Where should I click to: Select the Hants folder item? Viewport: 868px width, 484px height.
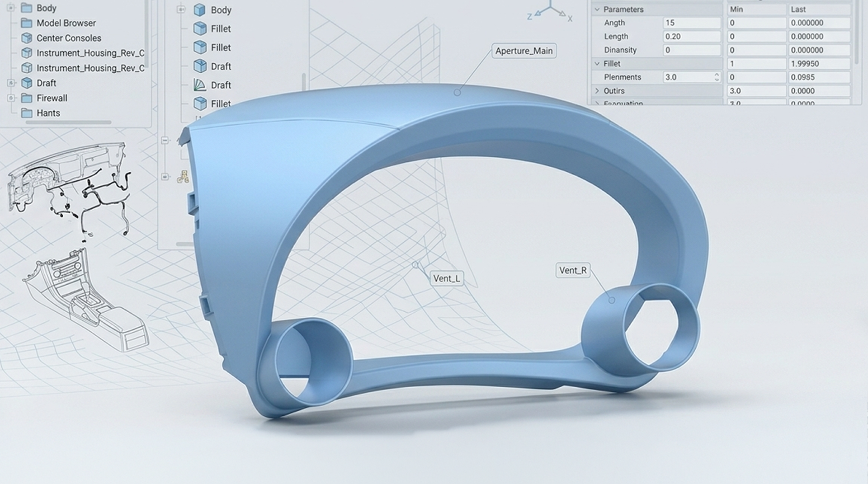[48, 113]
